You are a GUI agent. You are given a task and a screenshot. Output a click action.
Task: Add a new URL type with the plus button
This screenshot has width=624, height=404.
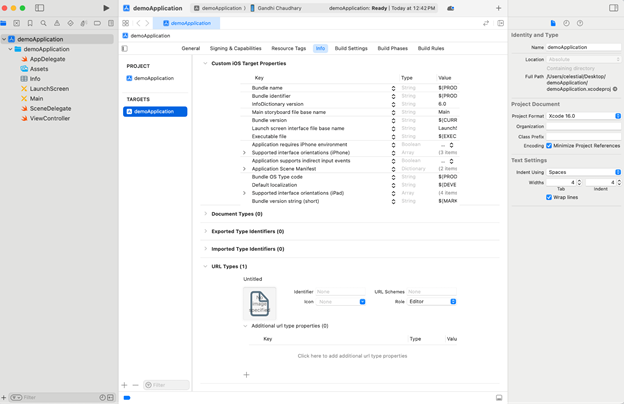[x=246, y=375]
